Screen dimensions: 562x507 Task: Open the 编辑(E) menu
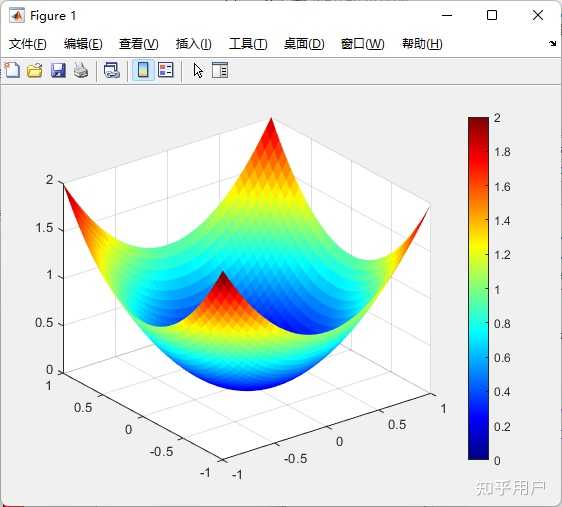click(83, 44)
